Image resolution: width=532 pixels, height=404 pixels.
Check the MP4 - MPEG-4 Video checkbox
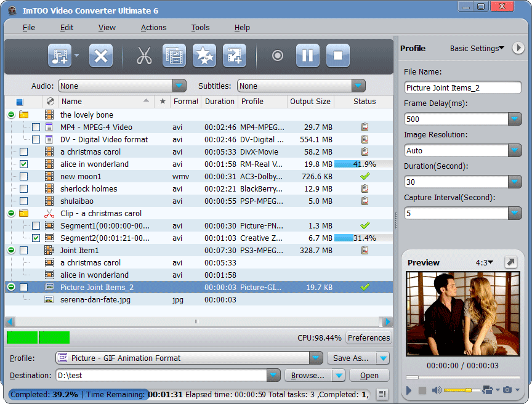pyautogui.click(x=36, y=127)
